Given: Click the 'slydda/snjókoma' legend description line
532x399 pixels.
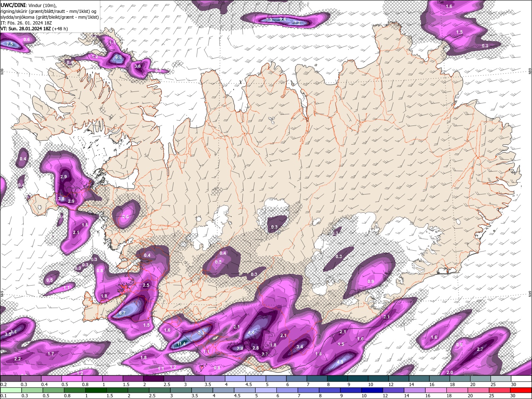Looking at the screenshot, I should click(x=49, y=17).
